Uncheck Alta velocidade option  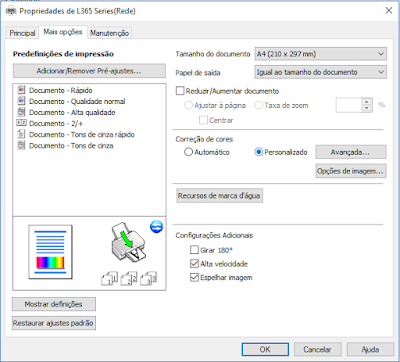pos(194,264)
